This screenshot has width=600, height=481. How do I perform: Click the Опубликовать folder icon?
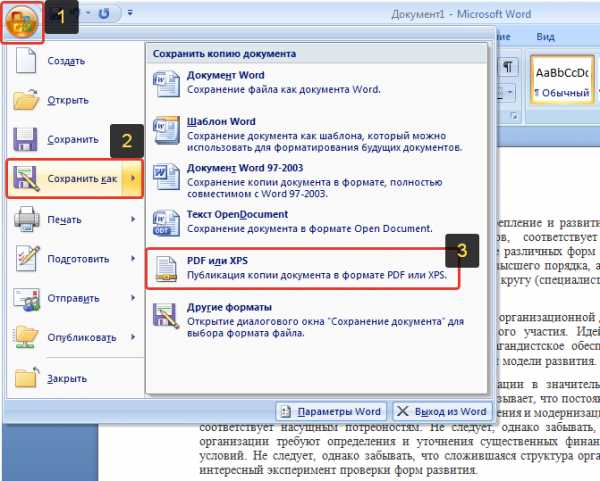26,337
